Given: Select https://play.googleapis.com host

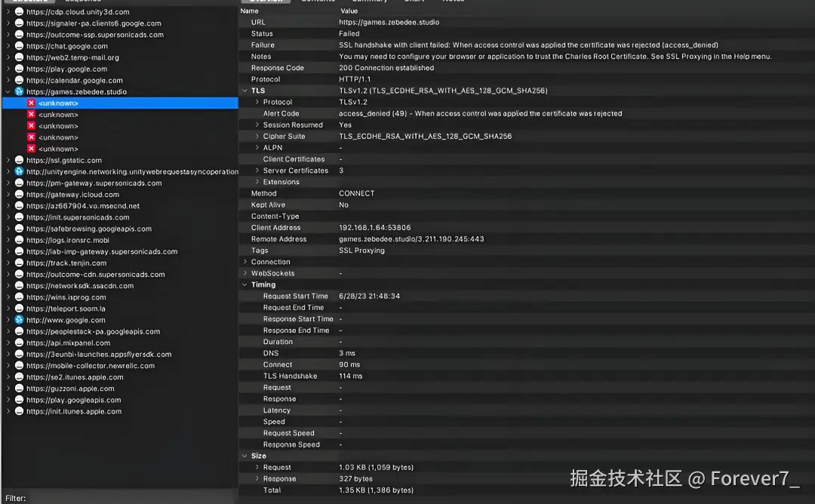Looking at the screenshot, I should point(73,400).
